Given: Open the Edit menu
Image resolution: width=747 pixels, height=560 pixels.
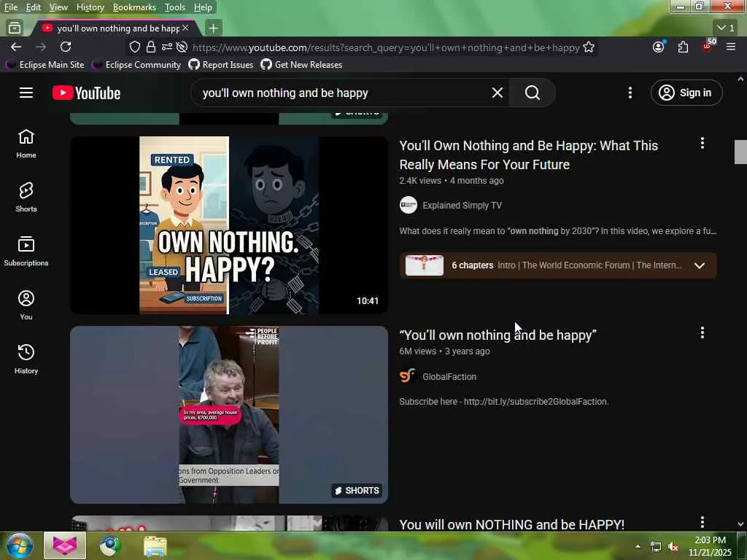Looking at the screenshot, I should pos(34,7).
